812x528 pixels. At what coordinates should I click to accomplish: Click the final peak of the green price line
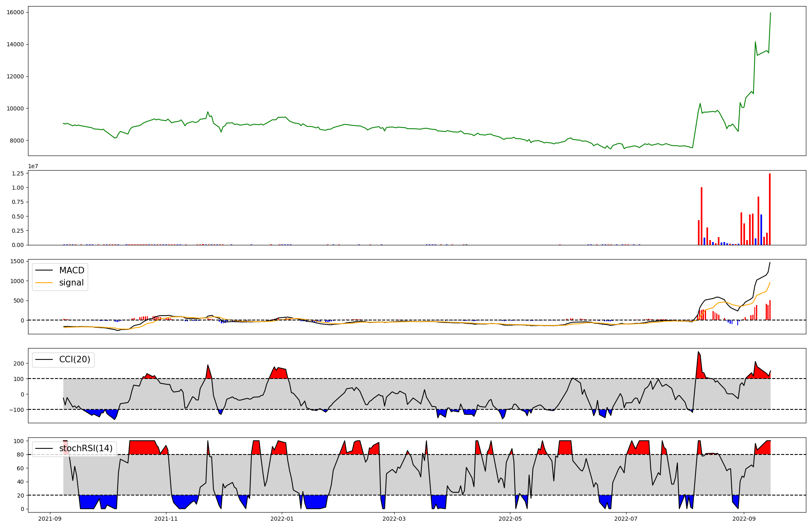click(x=770, y=13)
